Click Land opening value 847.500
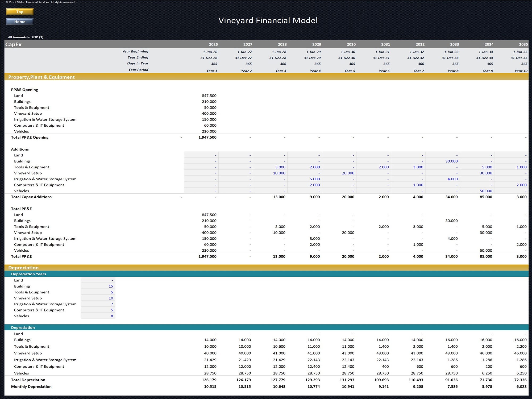This screenshot has width=532, height=399. click(x=209, y=96)
